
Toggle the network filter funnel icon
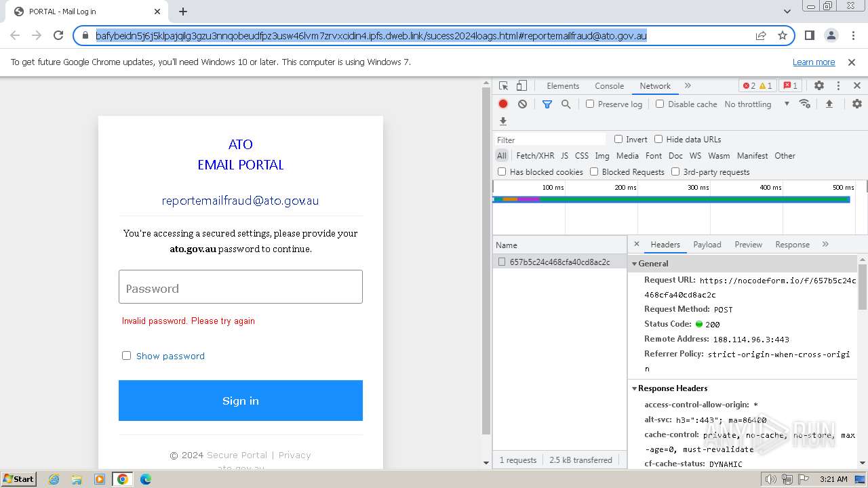click(547, 104)
